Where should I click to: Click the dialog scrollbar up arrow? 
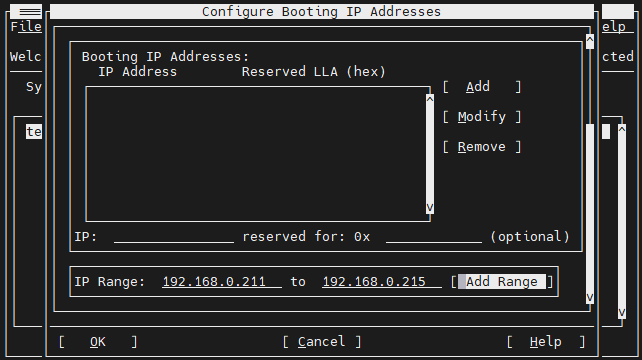[590, 39]
